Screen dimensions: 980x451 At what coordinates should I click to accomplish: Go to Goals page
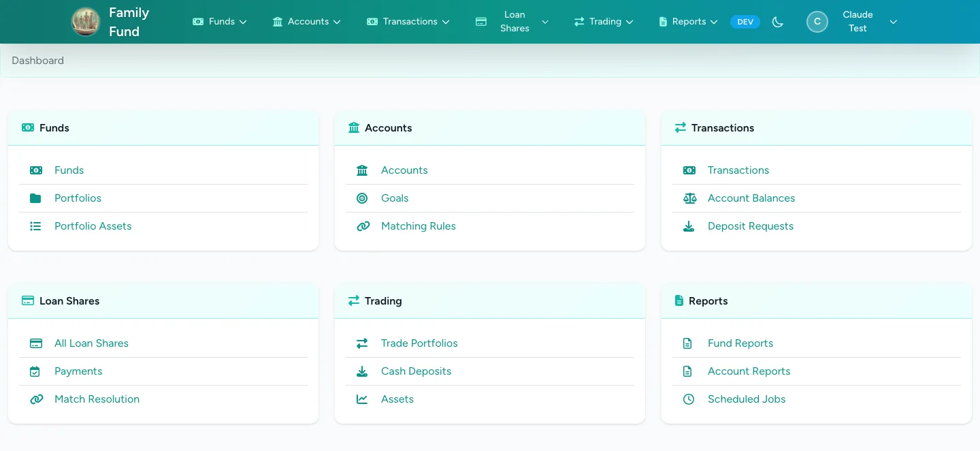pos(395,198)
